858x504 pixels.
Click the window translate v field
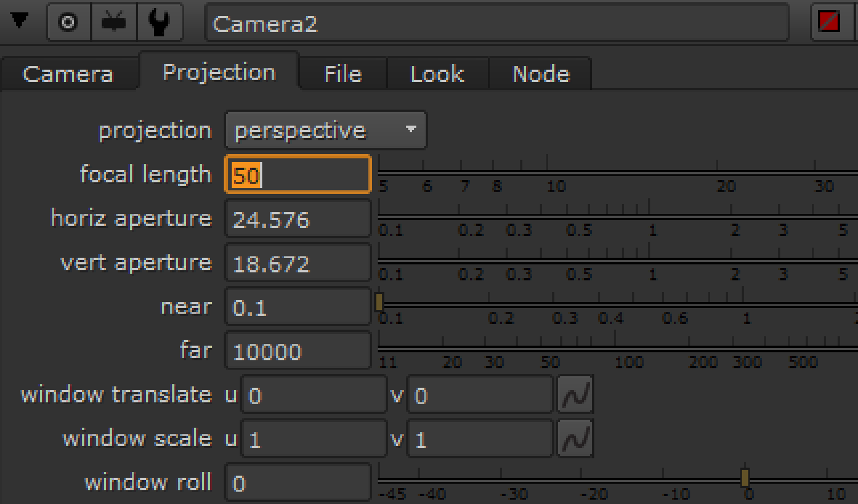(x=481, y=396)
